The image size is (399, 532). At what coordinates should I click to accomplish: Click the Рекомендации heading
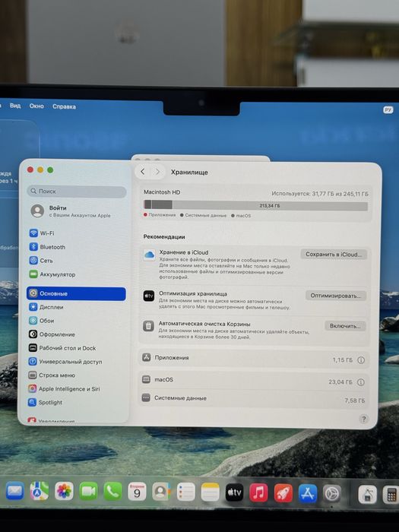[164, 237]
